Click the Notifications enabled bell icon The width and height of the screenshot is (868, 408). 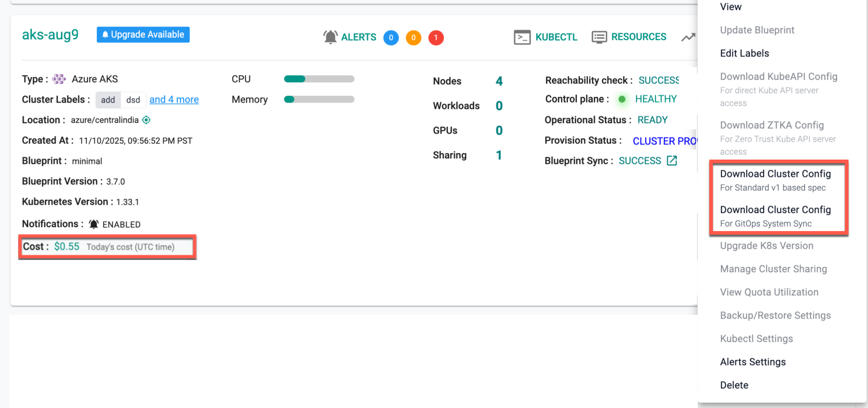click(94, 224)
